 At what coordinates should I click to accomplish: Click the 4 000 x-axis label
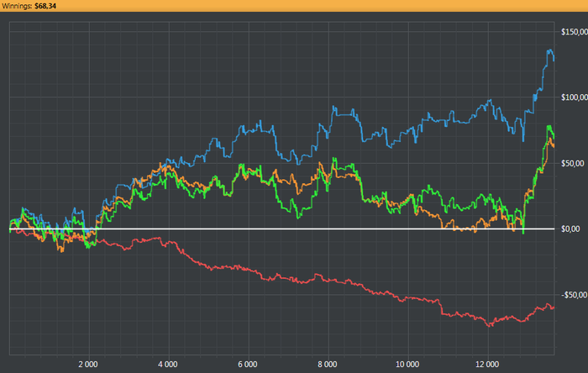(168, 365)
